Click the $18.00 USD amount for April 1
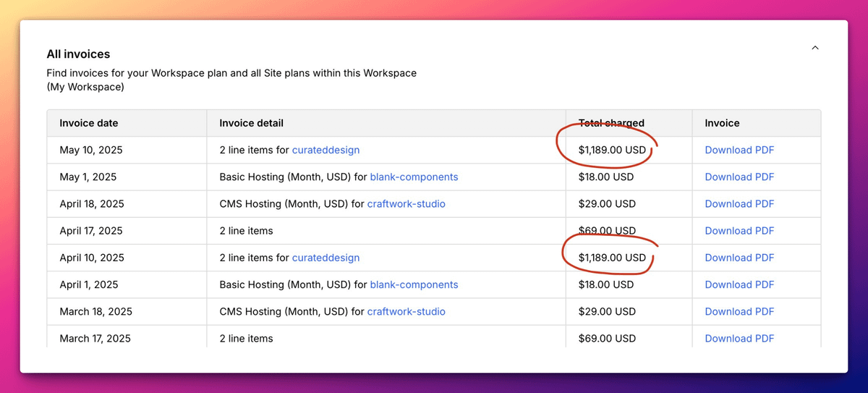The image size is (868, 393). pos(606,284)
